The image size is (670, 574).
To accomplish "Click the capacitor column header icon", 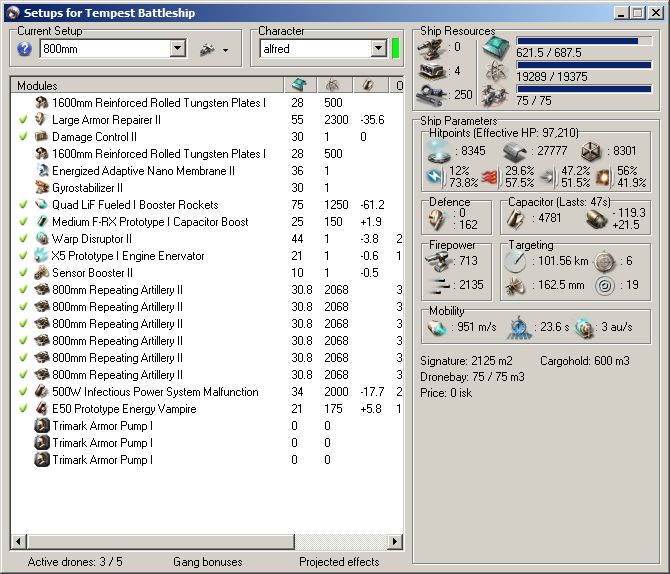I will [368, 85].
